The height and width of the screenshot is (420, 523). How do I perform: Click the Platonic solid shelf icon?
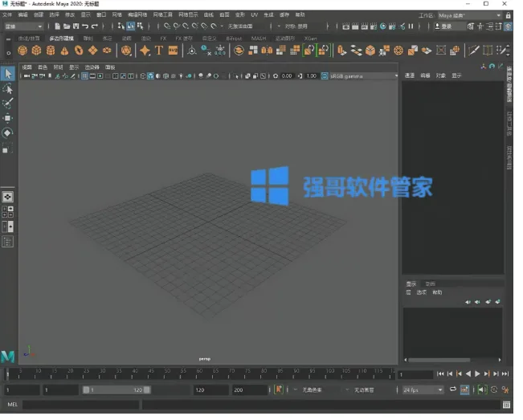coord(126,51)
